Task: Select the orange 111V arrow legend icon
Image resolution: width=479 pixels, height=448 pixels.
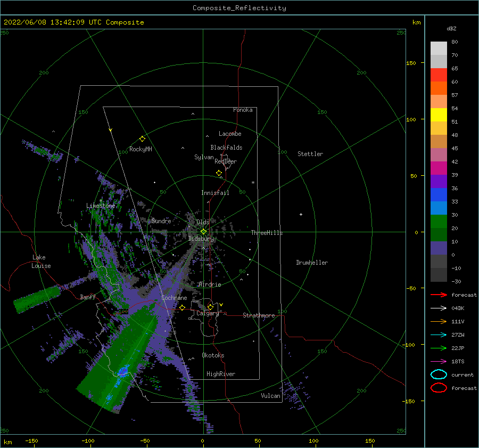Action: click(439, 321)
